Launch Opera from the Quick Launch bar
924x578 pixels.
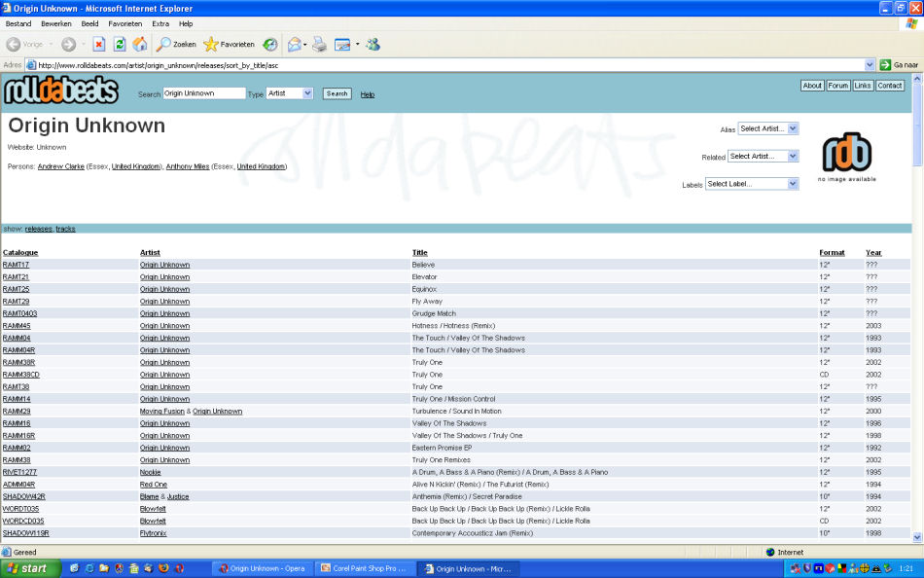pyautogui.click(x=179, y=568)
